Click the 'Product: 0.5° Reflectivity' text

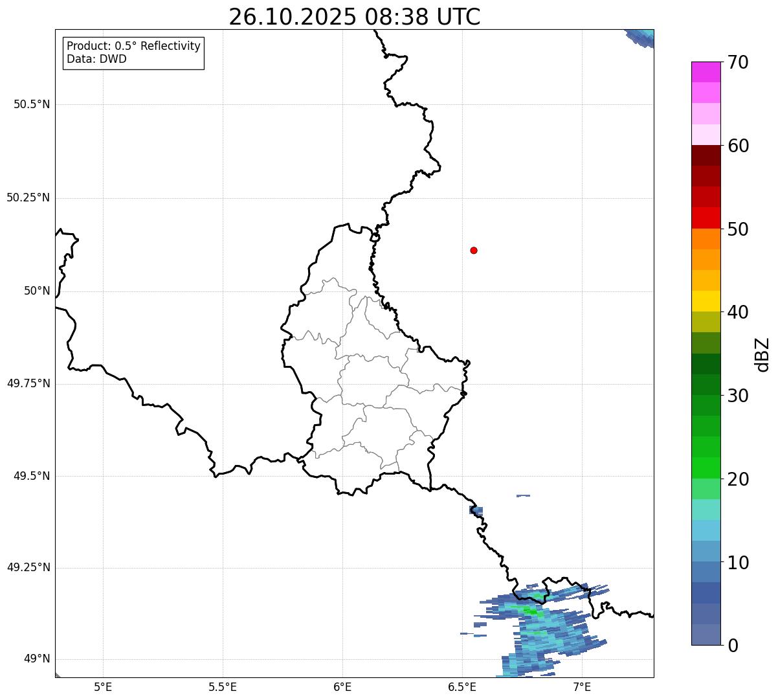133,46
